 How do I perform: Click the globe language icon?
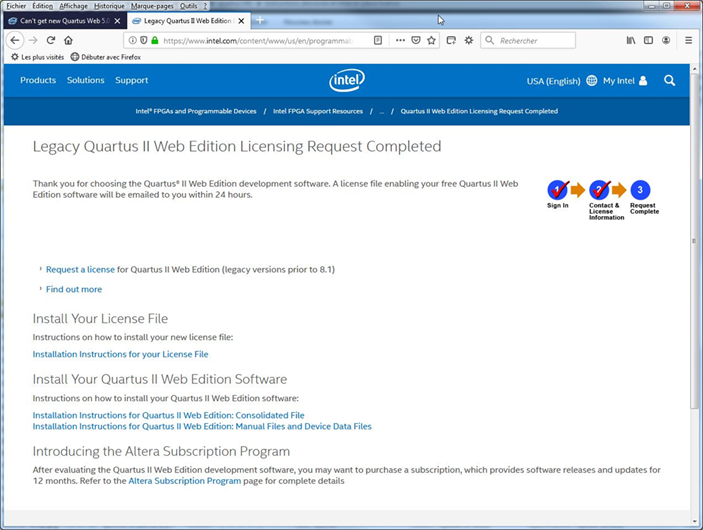(592, 81)
